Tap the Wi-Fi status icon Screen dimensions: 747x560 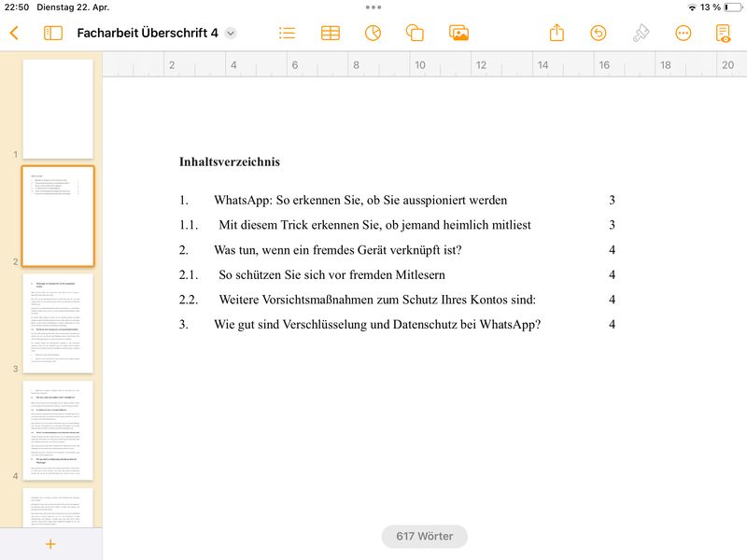click(x=692, y=7)
